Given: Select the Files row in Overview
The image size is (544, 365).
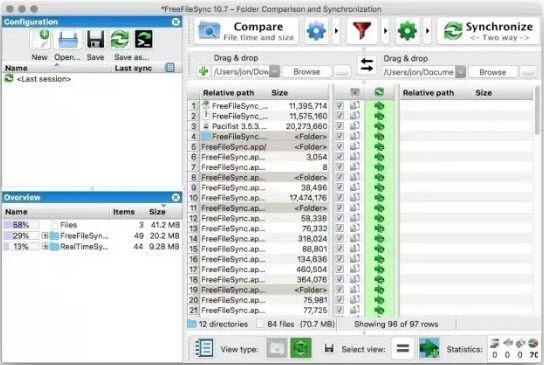Looking at the screenshot, I should [x=92, y=225].
